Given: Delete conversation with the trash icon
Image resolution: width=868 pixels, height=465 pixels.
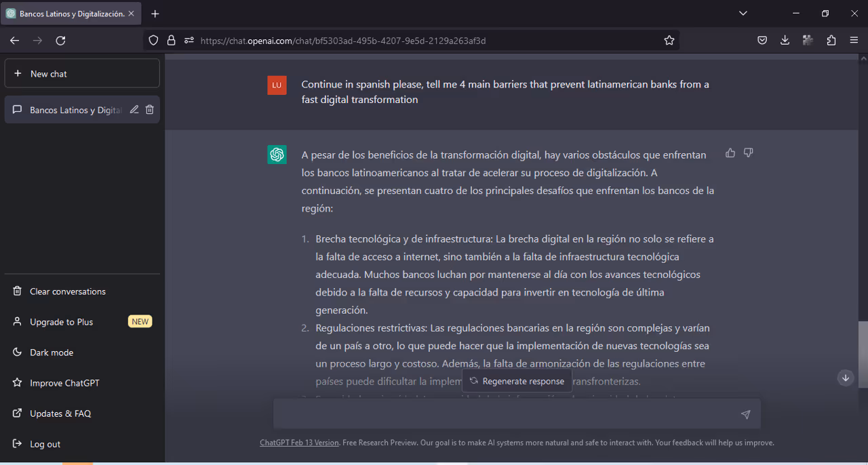Looking at the screenshot, I should pyautogui.click(x=150, y=110).
